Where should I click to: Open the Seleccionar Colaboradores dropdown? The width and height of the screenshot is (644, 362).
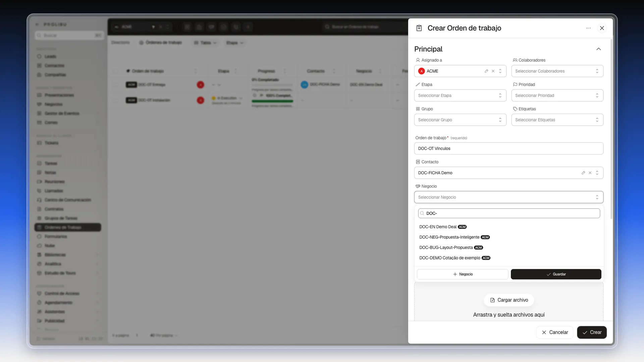pyautogui.click(x=557, y=71)
